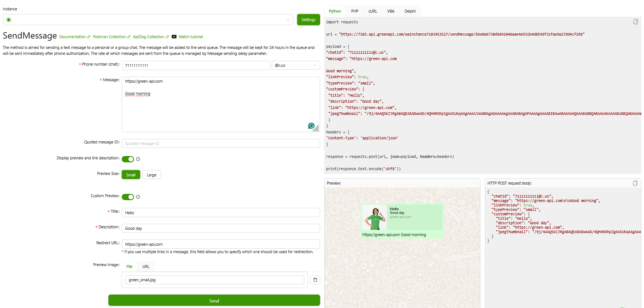The height and width of the screenshot is (308, 644).
Task: Switch to the cURL code tab
Action: (x=372, y=11)
